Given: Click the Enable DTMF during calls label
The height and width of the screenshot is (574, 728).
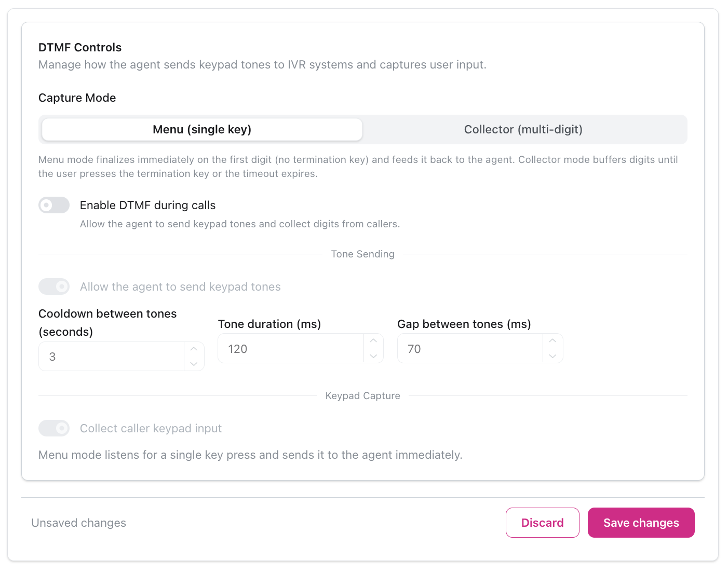Looking at the screenshot, I should [x=147, y=206].
